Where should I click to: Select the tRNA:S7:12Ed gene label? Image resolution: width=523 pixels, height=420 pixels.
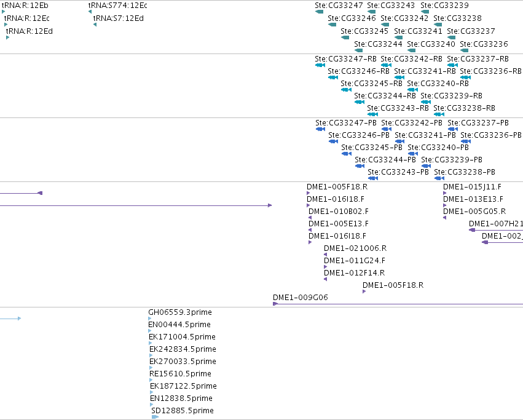point(119,18)
